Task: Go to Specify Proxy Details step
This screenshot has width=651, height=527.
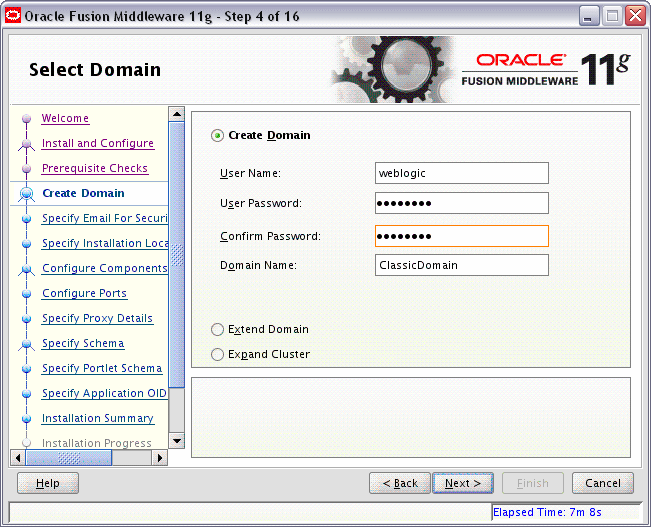Action: [98, 319]
